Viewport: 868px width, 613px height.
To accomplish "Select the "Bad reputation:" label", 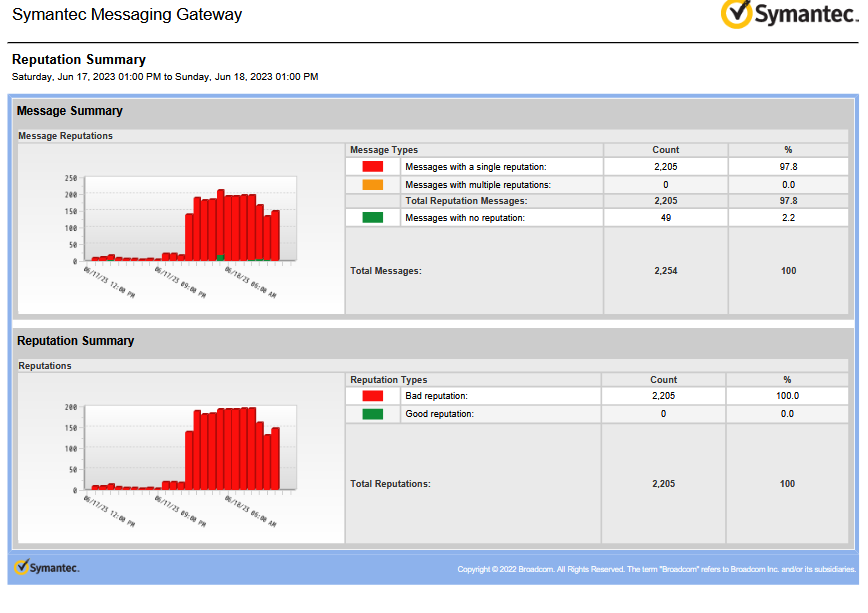I will (x=436, y=396).
